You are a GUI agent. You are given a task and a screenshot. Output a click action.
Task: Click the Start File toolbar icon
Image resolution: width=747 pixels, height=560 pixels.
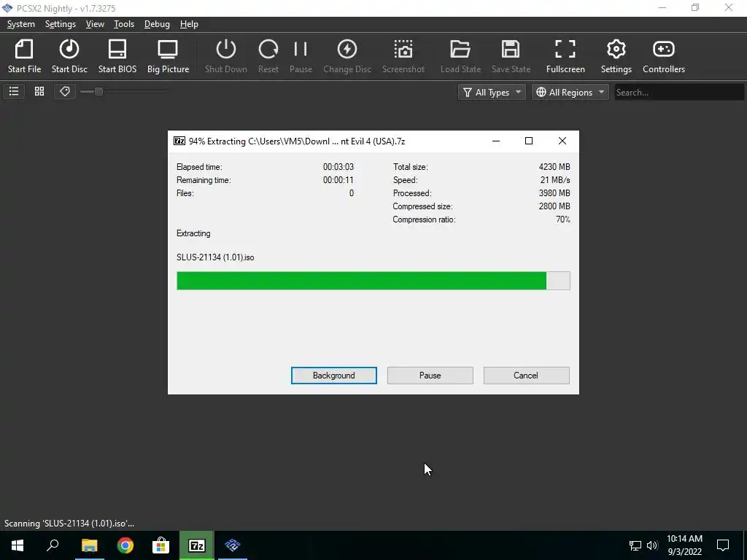[x=24, y=56]
